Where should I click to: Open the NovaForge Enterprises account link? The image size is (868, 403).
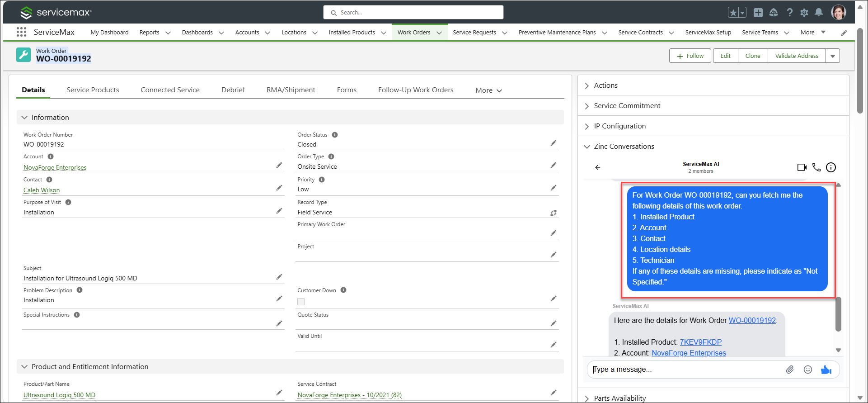(55, 167)
